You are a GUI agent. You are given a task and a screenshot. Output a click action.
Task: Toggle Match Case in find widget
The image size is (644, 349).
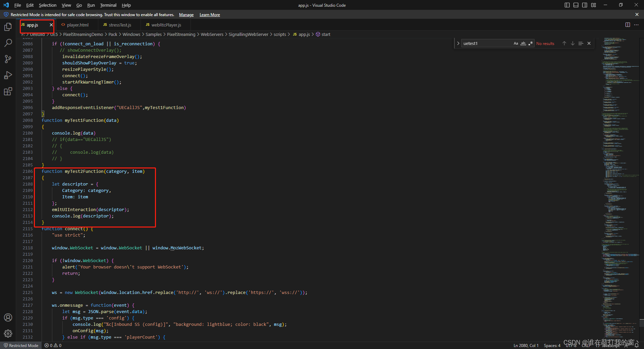tap(516, 43)
